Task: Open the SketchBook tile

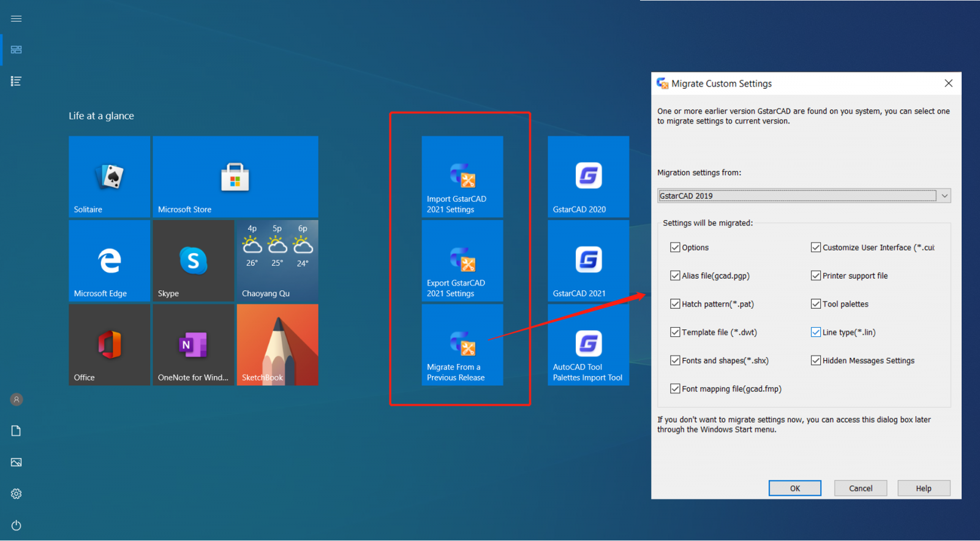Action: (x=277, y=344)
